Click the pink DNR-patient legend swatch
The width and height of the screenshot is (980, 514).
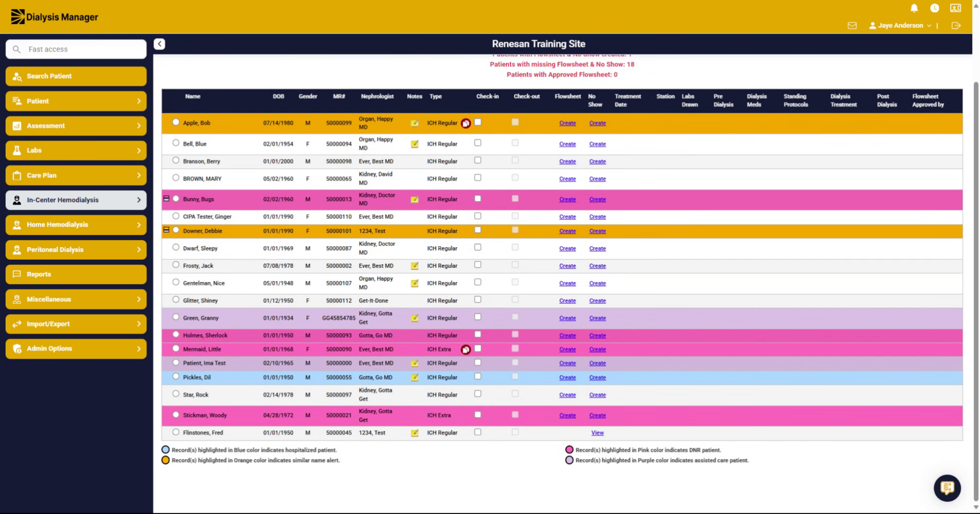569,450
